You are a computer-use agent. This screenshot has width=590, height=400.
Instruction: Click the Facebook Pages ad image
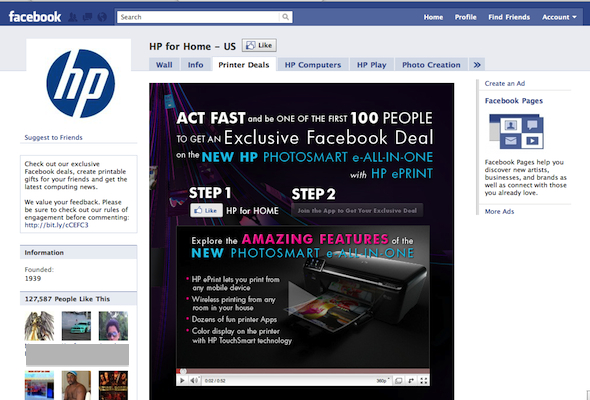point(516,132)
